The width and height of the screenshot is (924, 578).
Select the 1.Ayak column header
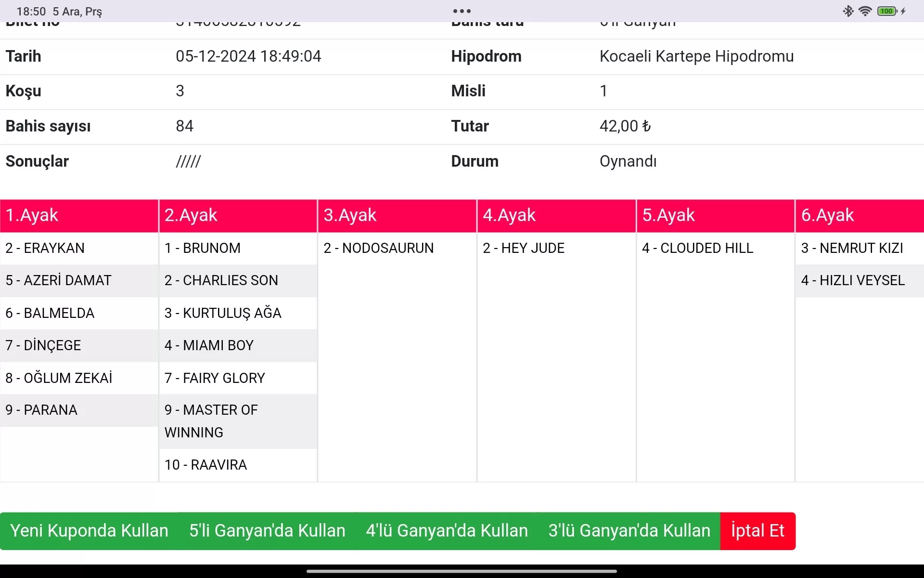click(x=79, y=215)
